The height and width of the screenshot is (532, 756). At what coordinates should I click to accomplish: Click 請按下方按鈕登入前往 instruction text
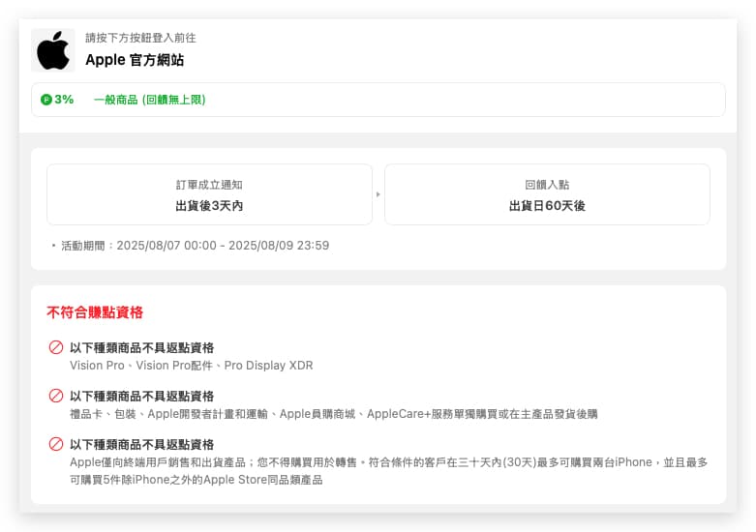140,38
